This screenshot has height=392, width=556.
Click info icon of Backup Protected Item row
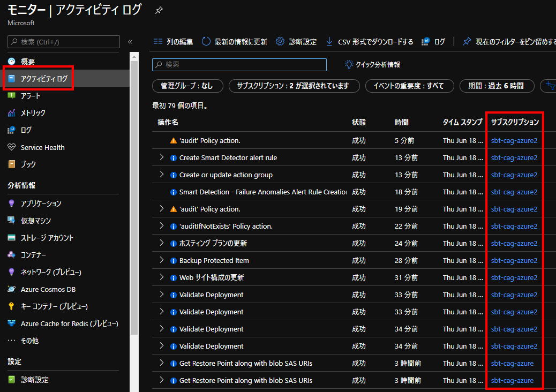coord(174,261)
